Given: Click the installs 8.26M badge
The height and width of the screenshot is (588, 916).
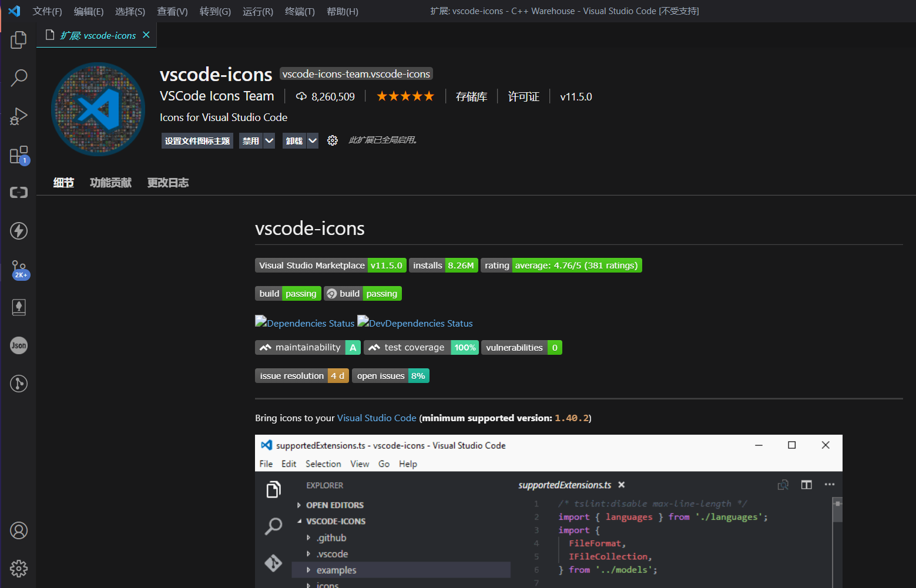Looking at the screenshot, I should pos(444,266).
